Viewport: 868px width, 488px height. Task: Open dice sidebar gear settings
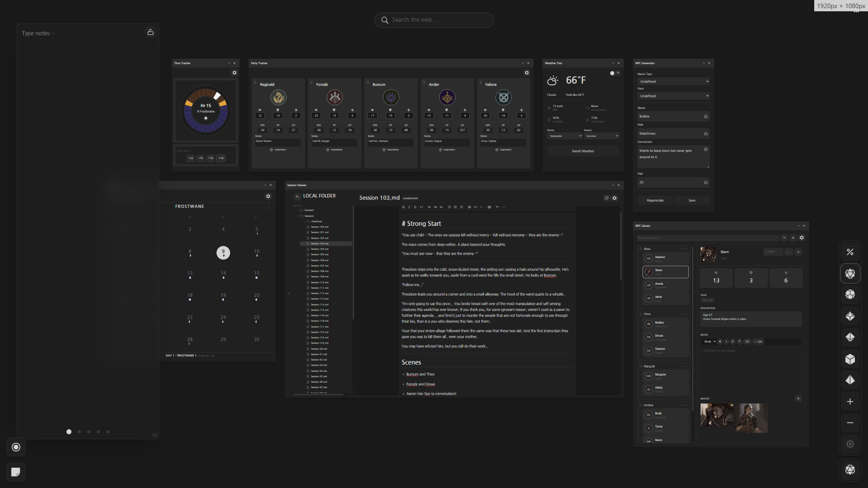tap(850, 444)
